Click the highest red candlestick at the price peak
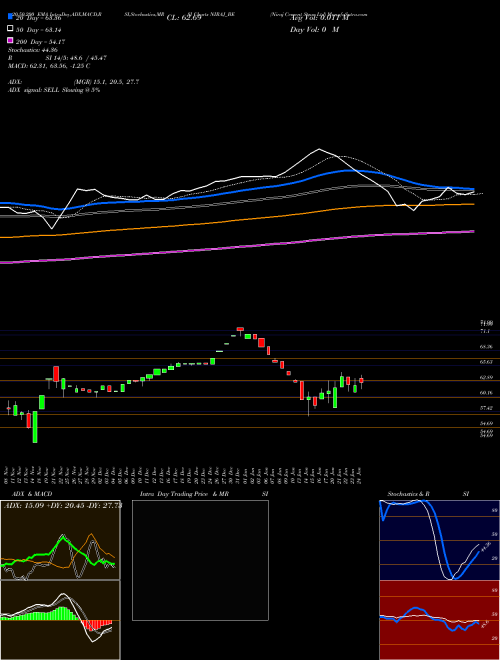 (240, 329)
